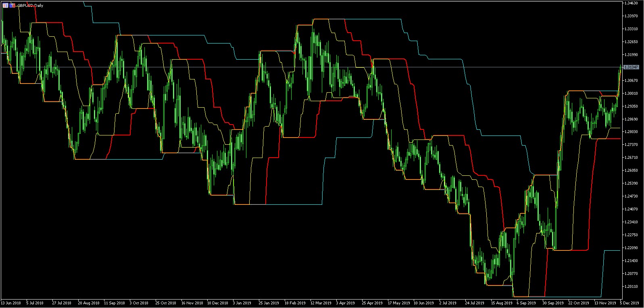
Task: Click the 1.26050 price scale value
Action: tap(631, 171)
